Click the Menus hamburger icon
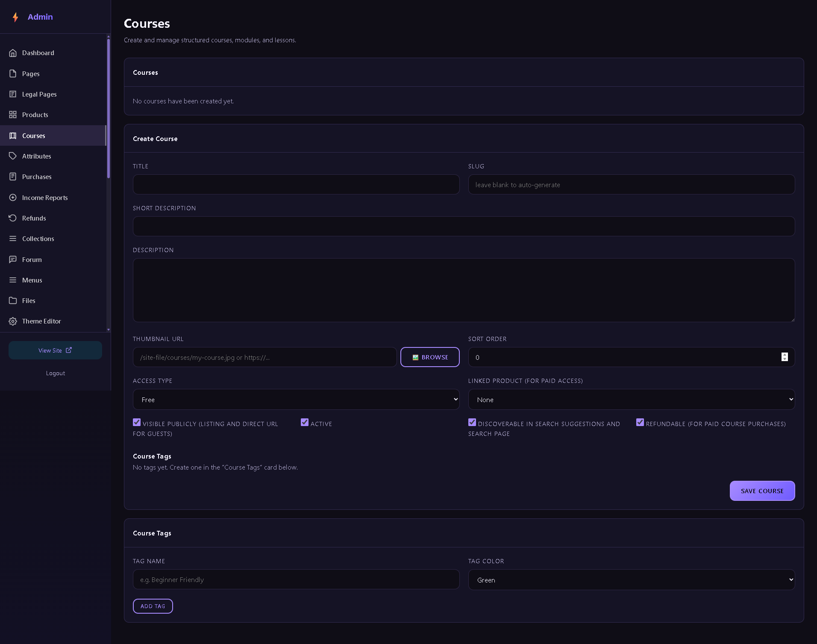817x644 pixels. coord(13,280)
